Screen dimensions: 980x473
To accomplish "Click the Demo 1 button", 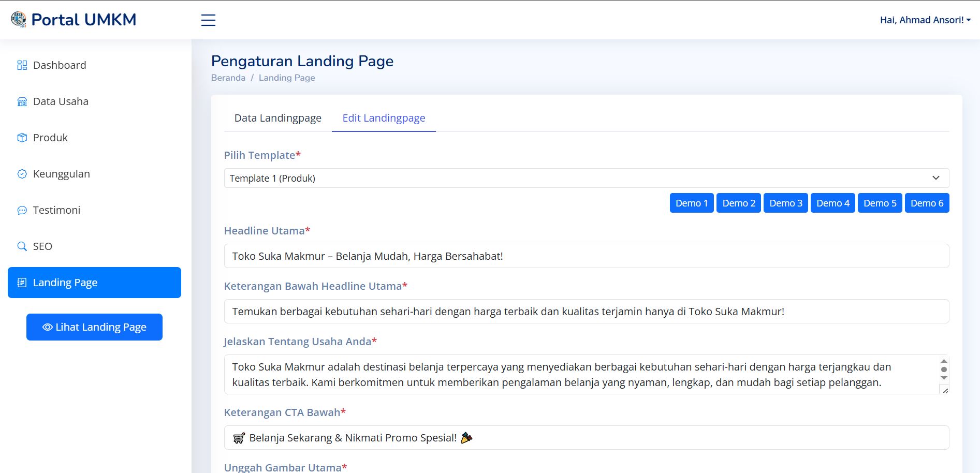I will (691, 203).
